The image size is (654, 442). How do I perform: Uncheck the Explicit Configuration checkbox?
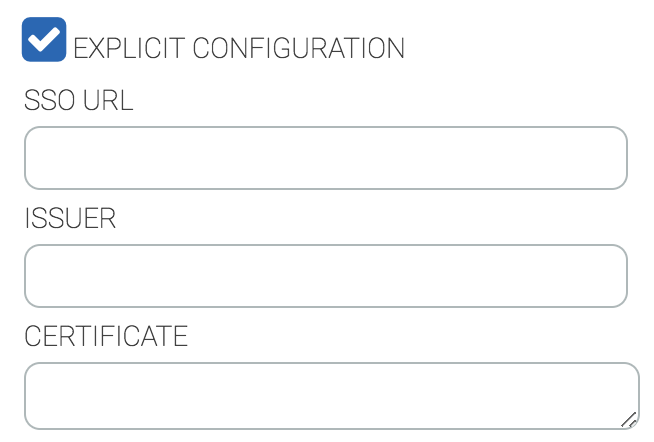44,40
